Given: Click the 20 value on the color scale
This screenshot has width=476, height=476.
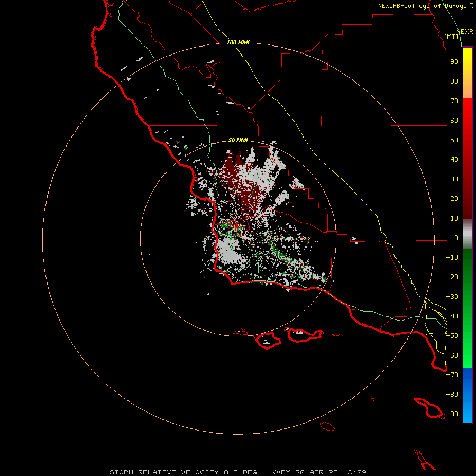Looking at the screenshot, I should point(454,198).
